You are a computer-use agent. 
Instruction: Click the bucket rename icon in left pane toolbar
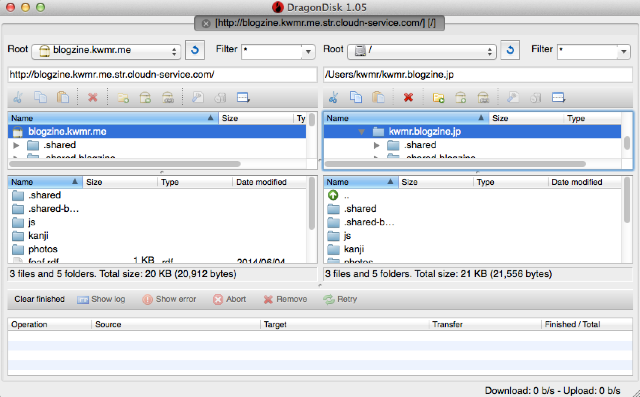click(168, 98)
